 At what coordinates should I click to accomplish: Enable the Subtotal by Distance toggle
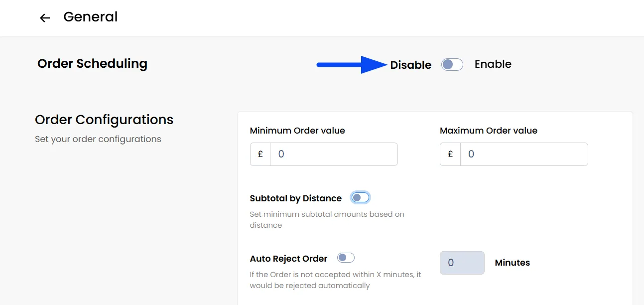click(x=360, y=198)
